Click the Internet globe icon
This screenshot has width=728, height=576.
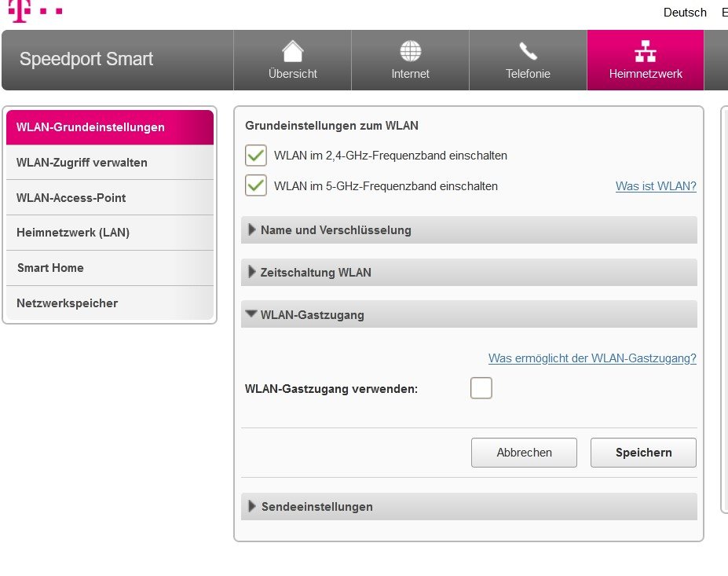click(x=411, y=51)
